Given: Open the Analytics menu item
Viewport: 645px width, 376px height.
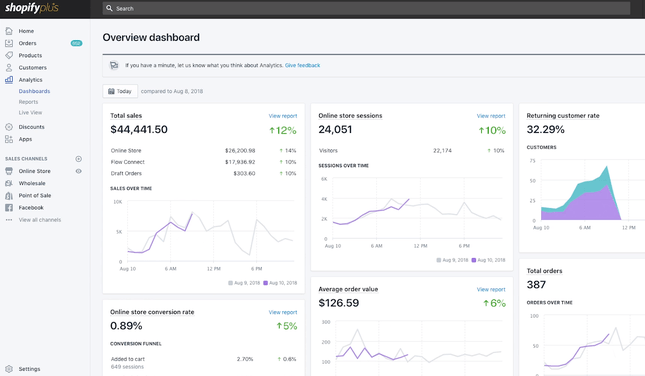Looking at the screenshot, I should [30, 80].
